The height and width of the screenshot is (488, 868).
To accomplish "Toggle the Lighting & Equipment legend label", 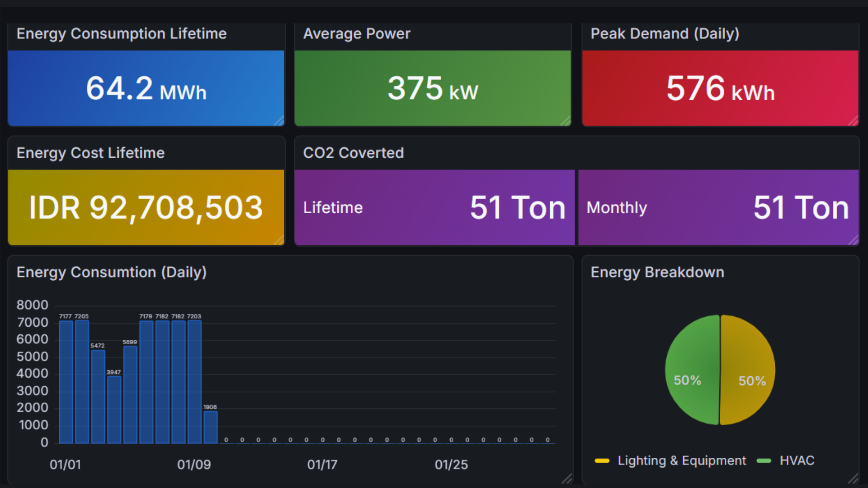I will pos(681,460).
